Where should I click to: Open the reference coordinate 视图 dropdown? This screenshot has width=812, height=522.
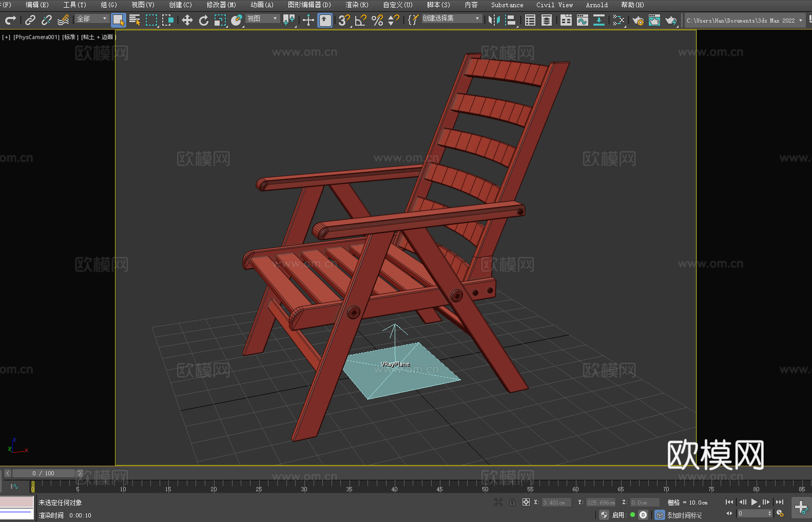coord(262,18)
